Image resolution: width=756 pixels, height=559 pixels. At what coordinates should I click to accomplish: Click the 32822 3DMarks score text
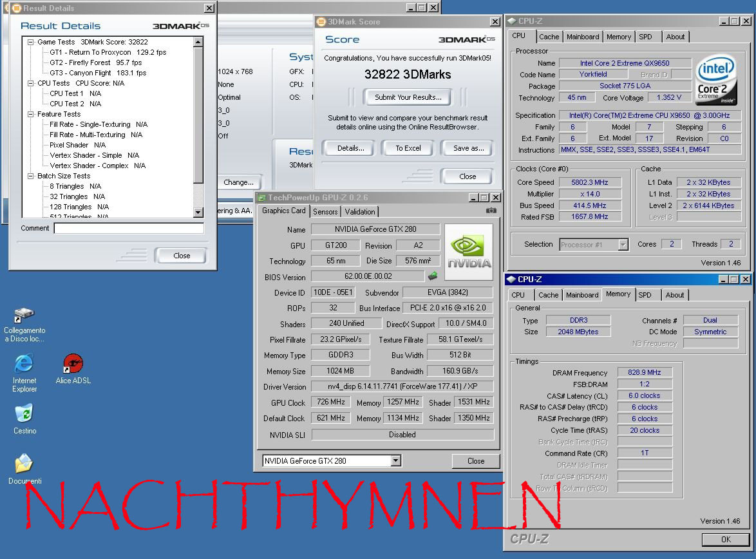[x=408, y=74]
